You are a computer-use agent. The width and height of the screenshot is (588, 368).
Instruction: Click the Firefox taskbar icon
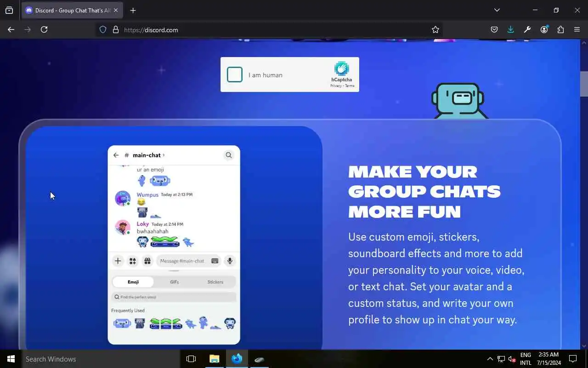pos(237,359)
